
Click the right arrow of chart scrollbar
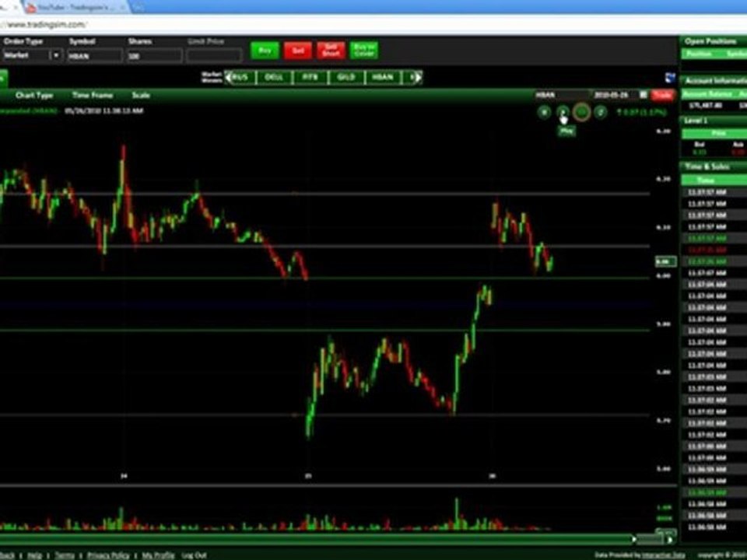[x=670, y=540]
